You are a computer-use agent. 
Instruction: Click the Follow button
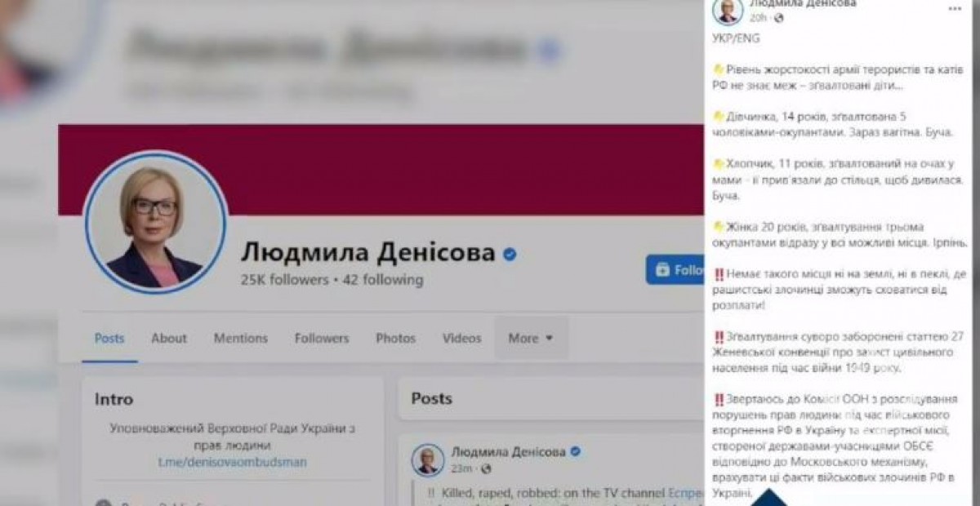[676, 270]
